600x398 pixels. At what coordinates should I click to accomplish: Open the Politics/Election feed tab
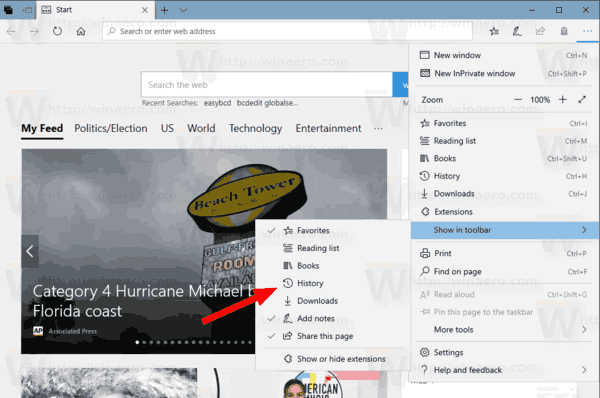111,128
